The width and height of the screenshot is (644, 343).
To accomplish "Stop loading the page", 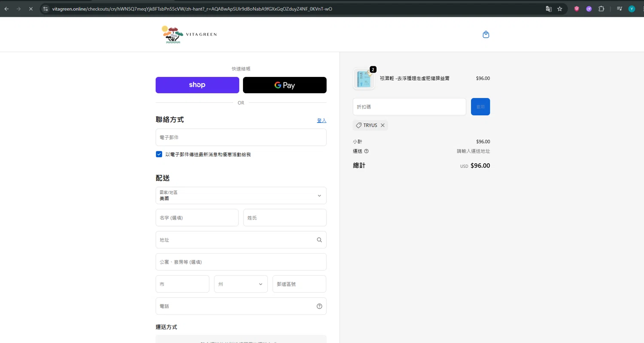I will 30,9.
